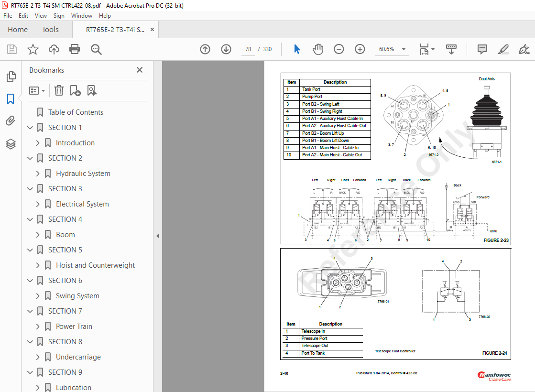The image size is (535, 392).
Task: Upload the file to the cloud
Action: (x=54, y=49)
